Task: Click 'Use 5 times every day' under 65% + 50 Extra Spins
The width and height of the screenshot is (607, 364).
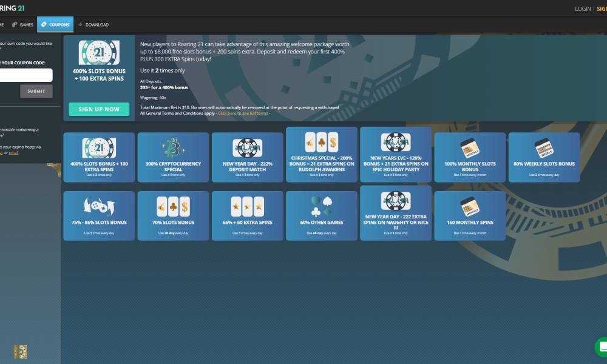Action: pos(248,233)
